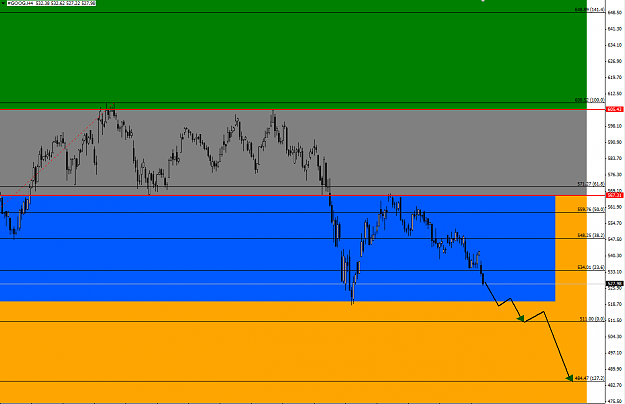The width and height of the screenshot is (625, 404).
Task: Click price scale value 598.10
Action: [x=614, y=126]
